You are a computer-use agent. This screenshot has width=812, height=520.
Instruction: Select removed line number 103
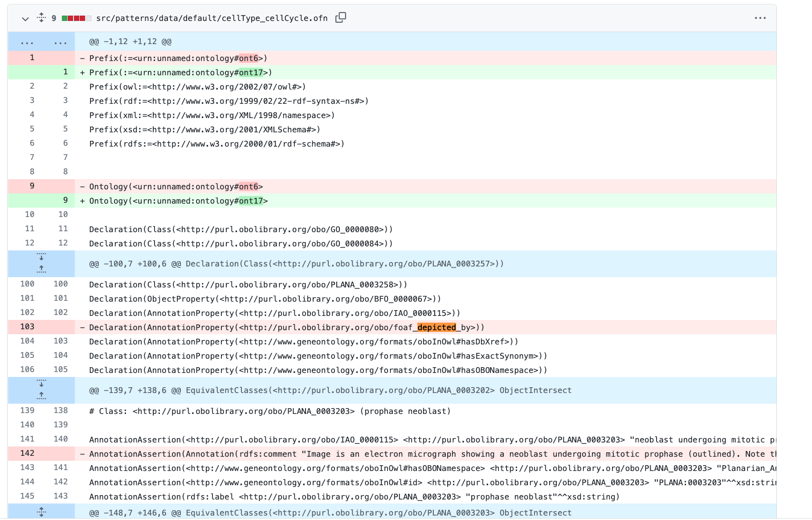[27, 327]
